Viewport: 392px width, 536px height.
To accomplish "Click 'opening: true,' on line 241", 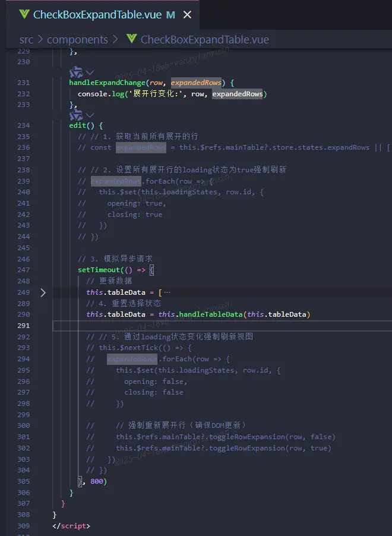I will coord(137,203).
